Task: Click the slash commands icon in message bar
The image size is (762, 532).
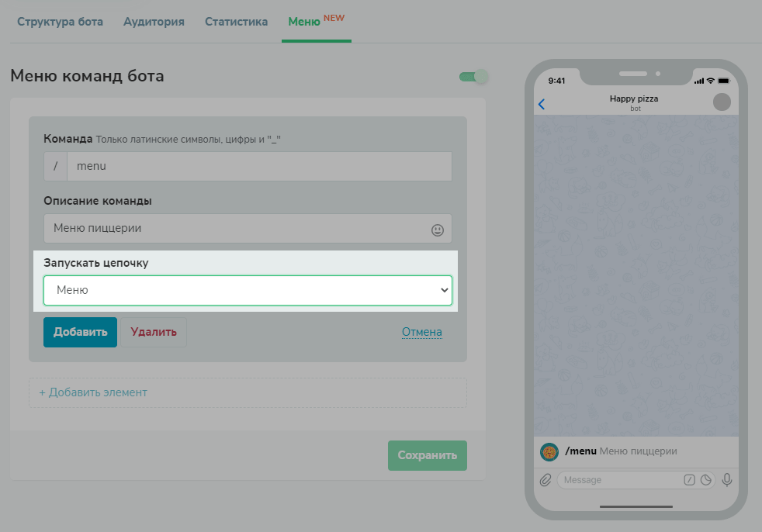Action: click(x=689, y=480)
